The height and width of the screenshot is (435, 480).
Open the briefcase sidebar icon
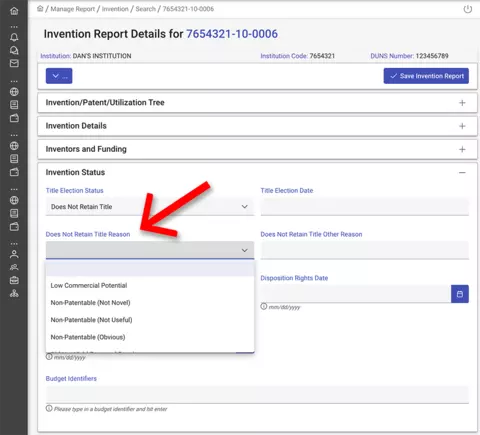(14, 280)
